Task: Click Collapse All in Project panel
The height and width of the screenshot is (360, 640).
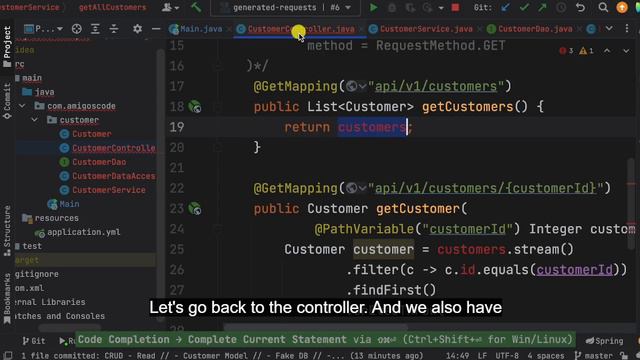Action: 114,29
